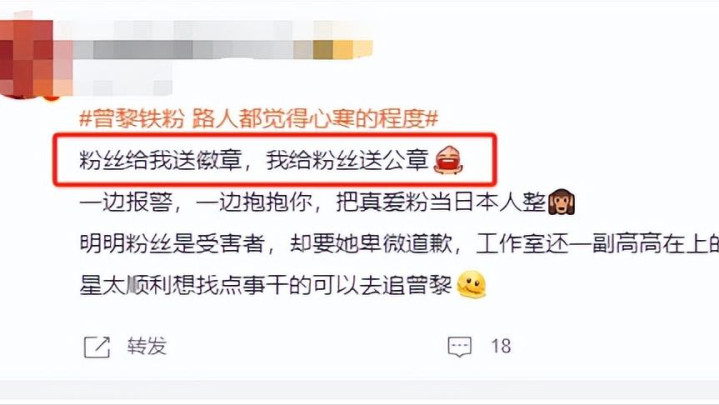The image size is (719, 405).
Task: Click the masked peach emoji in highlighted line
Action: click(x=448, y=160)
